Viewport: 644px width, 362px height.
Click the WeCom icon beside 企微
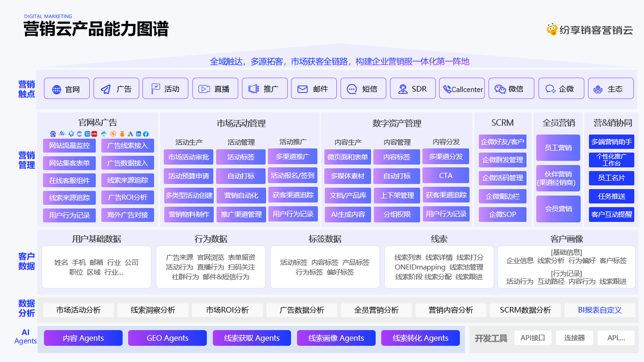(550, 89)
